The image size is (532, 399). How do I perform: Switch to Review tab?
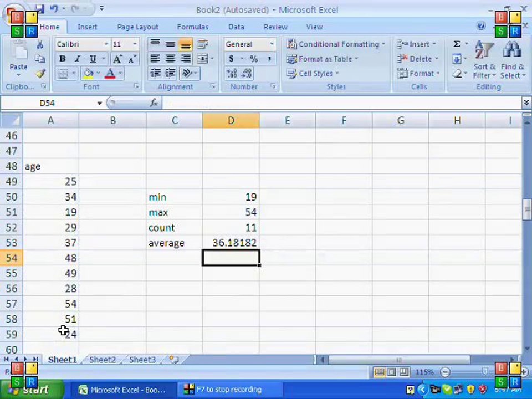tap(275, 27)
